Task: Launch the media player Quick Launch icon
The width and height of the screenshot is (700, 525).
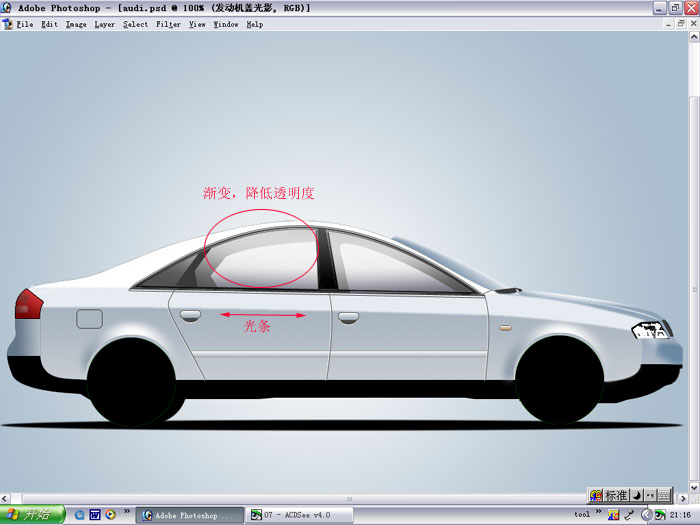Action: coord(110,515)
